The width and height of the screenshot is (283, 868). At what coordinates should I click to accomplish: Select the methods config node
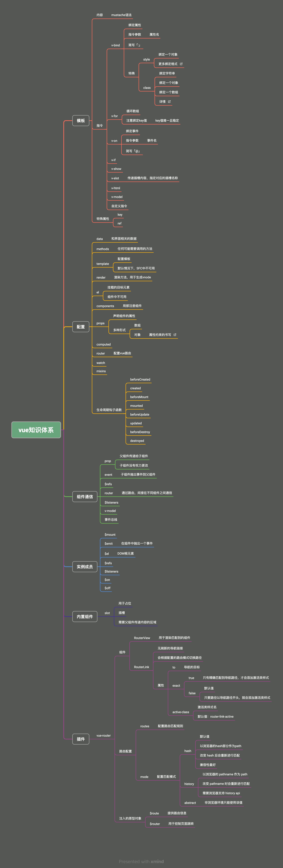[x=103, y=249]
